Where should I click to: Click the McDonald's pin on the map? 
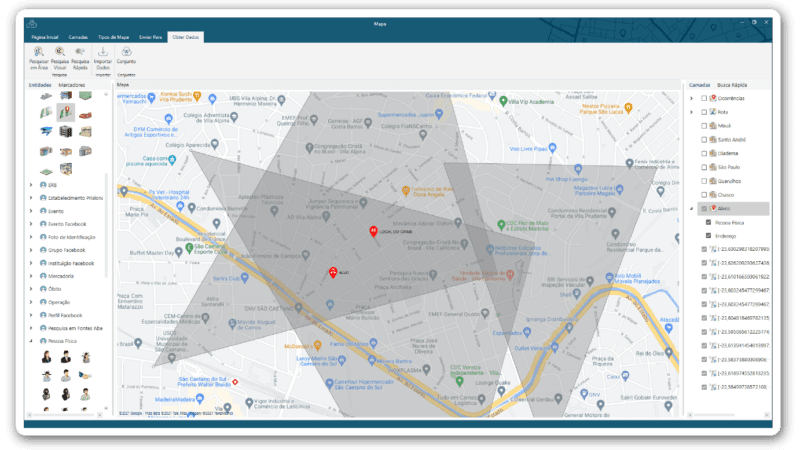click(x=318, y=345)
